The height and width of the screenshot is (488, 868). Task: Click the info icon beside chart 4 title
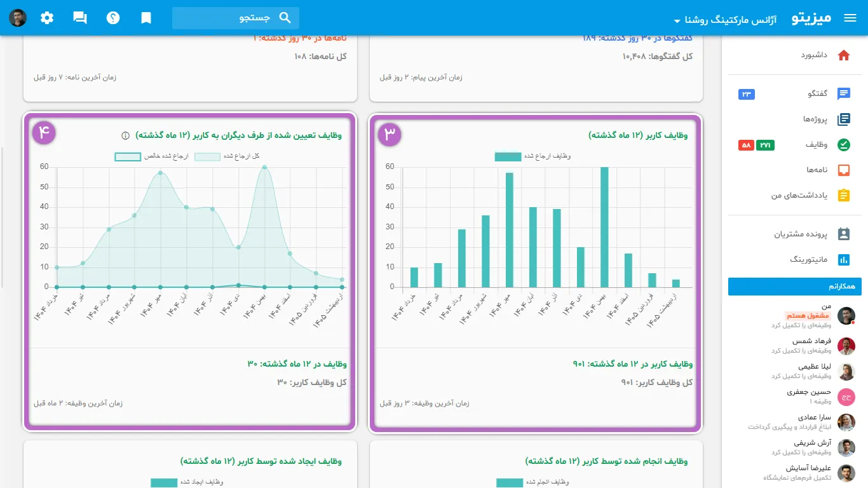coord(125,135)
